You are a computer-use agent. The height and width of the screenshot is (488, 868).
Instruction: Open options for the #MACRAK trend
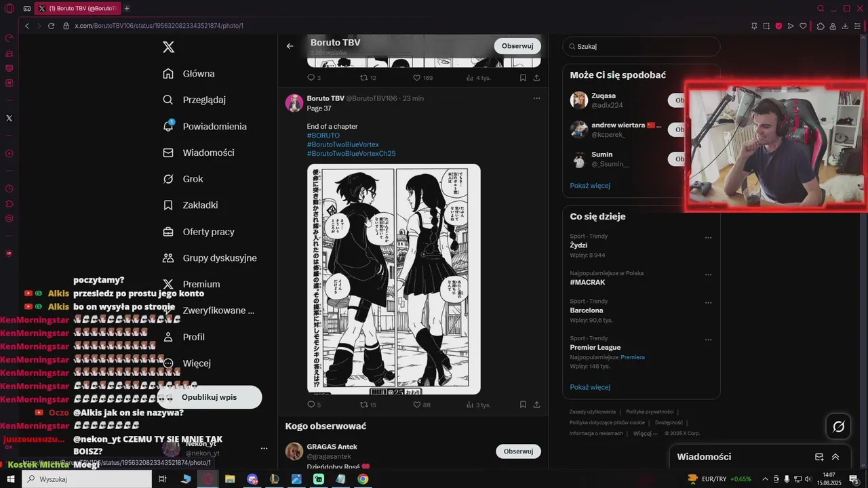pyautogui.click(x=708, y=275)
